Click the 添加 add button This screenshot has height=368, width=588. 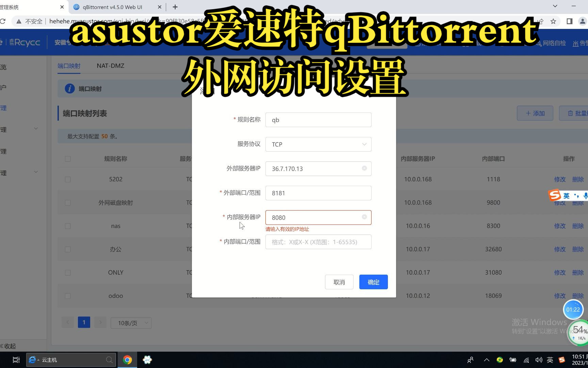click(535, 113)
